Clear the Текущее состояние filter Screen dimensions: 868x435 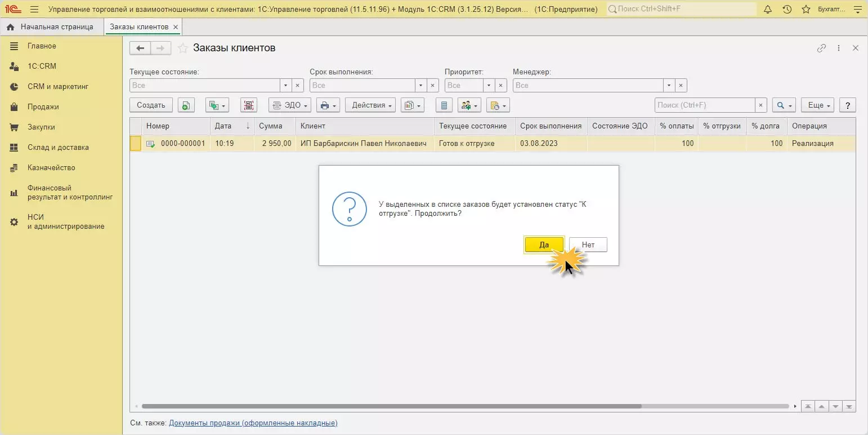tap(298, 86)
